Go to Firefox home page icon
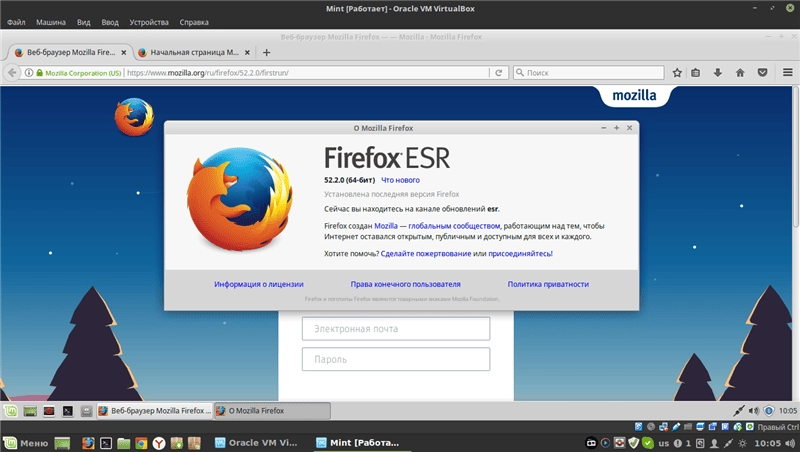 click(740, 72)
